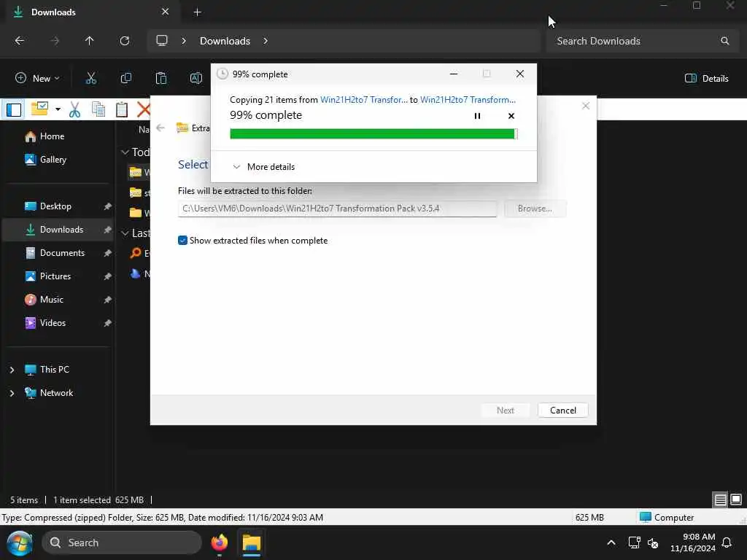
Task: Minimize the 99% complete copy dialog
Action: [x=454, y=74]
